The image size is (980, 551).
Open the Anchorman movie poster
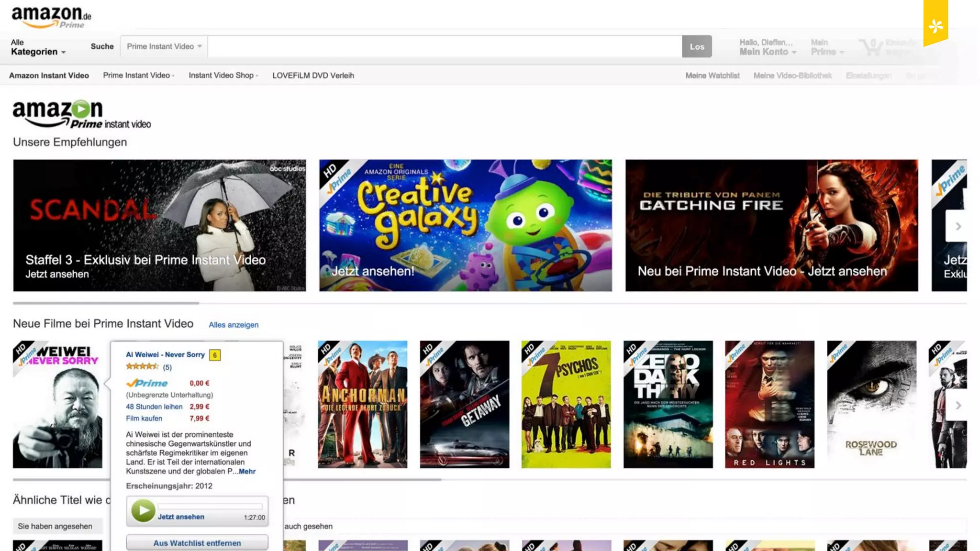pos(362,404)
